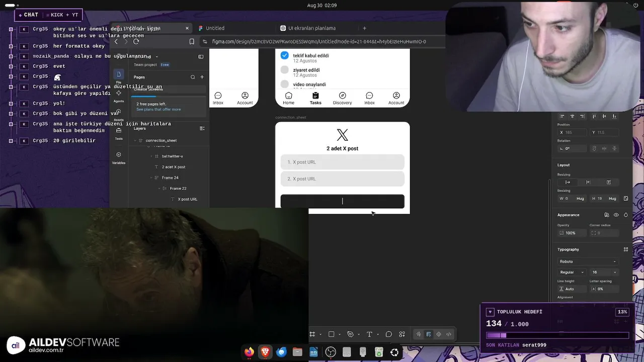Collapse the Frame 22 layer
The image size is (644, 362).
click(x=159, y=189)
